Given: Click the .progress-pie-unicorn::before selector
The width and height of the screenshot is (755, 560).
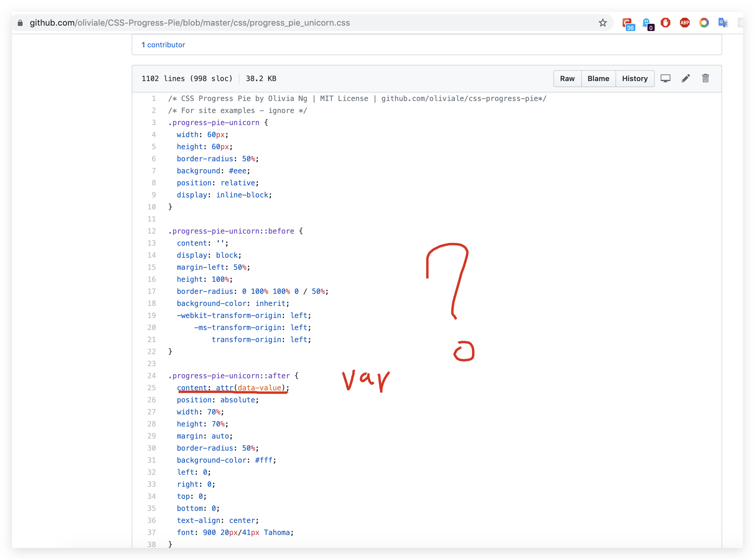Looking at the screenshot, I should (231, 231).
